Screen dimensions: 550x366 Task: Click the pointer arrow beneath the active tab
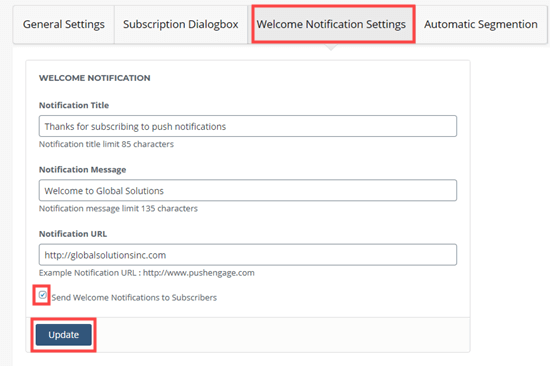[x=330, y=47]
